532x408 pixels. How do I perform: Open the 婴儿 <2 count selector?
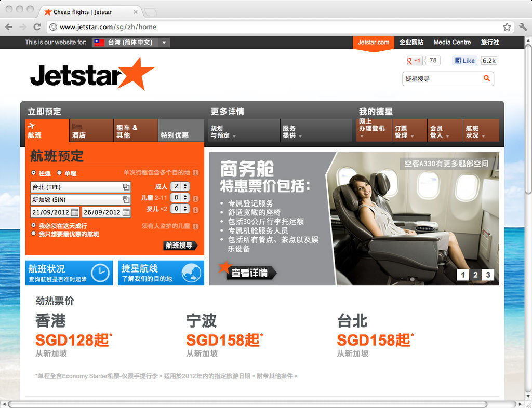pyautogui.click(x=180, y=209)
